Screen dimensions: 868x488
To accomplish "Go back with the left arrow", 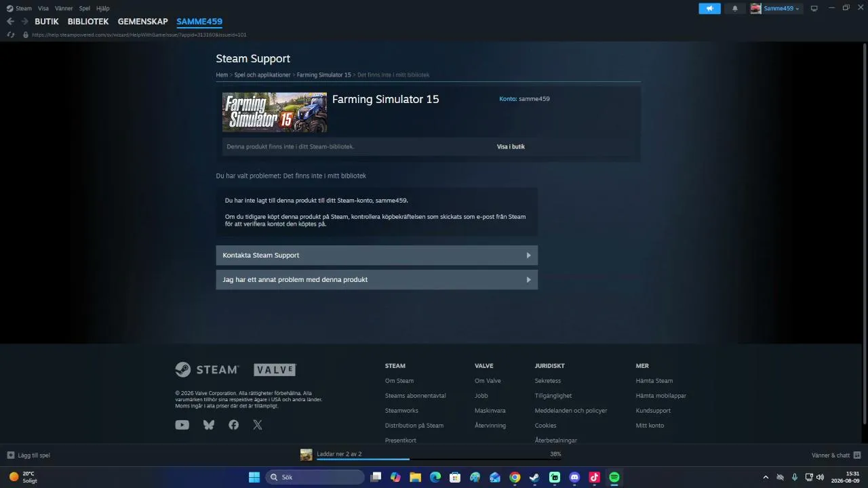I will (10, 22).
